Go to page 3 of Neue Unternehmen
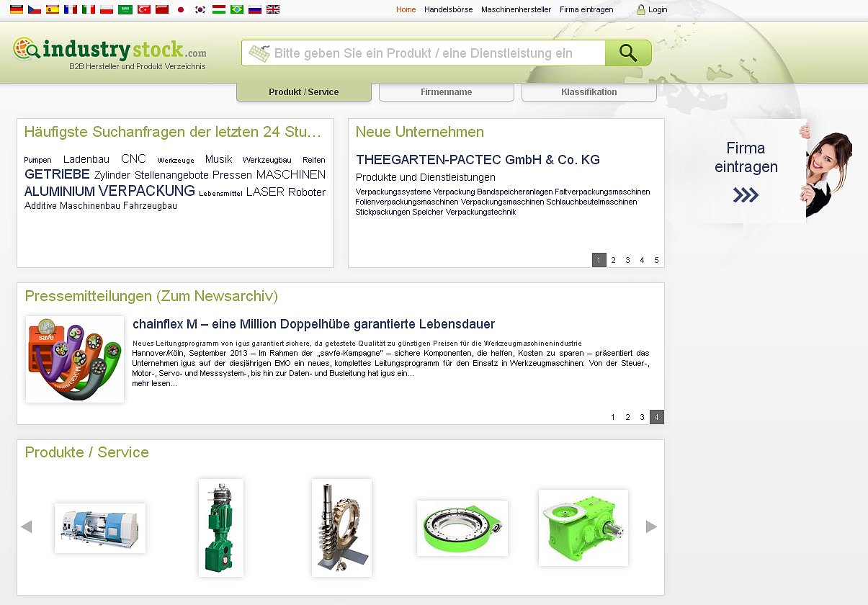The width and height of the screenshot is (868, 605). (x=627, y=260)
